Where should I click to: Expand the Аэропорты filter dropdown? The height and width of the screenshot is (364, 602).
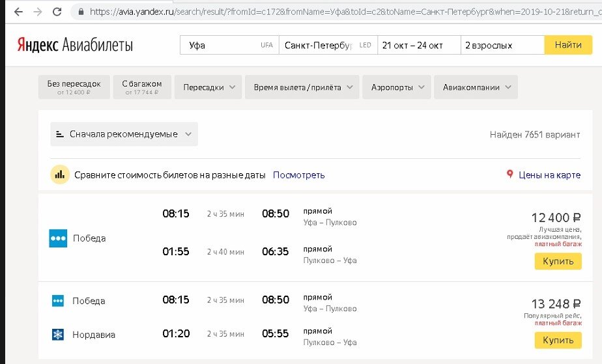(397, 87)
